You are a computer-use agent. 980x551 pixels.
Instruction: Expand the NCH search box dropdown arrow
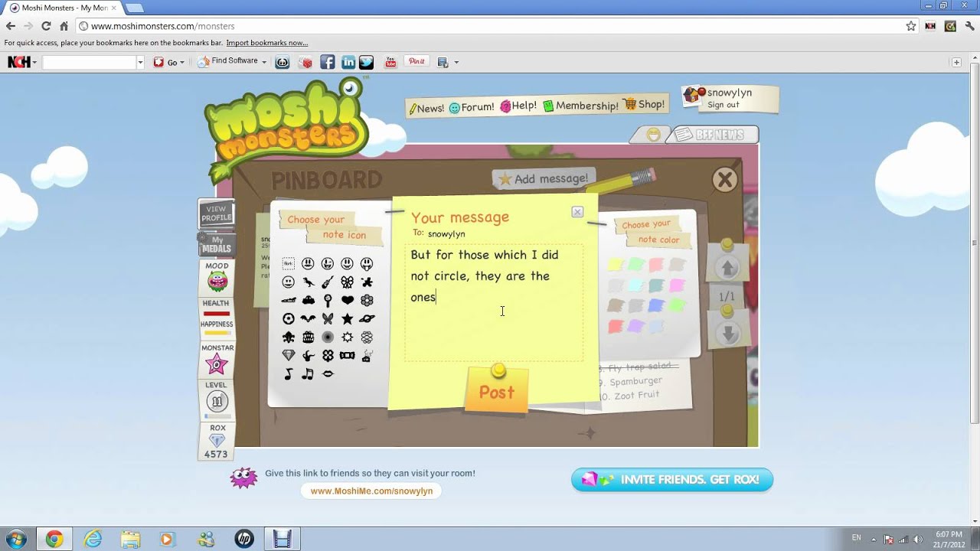click(x=140, y=62)
